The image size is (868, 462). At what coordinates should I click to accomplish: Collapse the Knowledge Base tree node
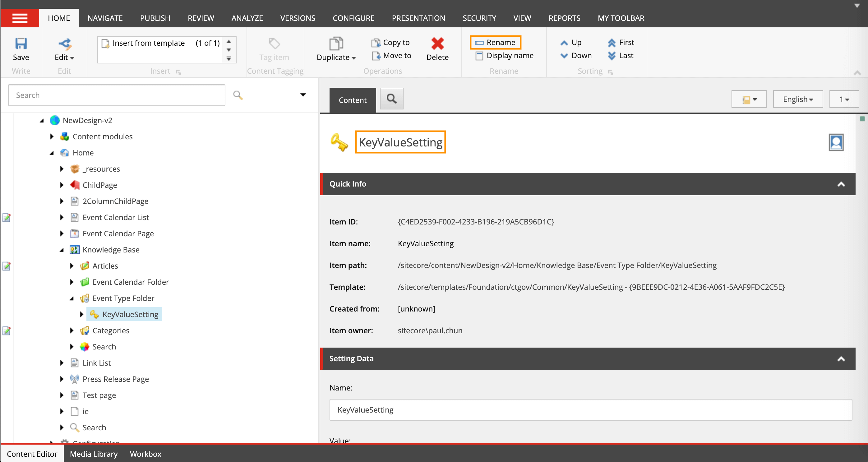62,250
